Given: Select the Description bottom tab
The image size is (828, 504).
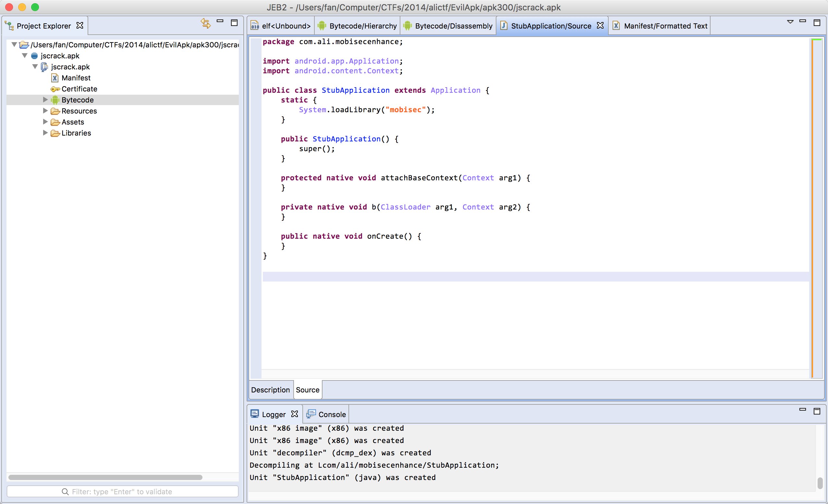Looking at the screenshot, I should [271, 390].
